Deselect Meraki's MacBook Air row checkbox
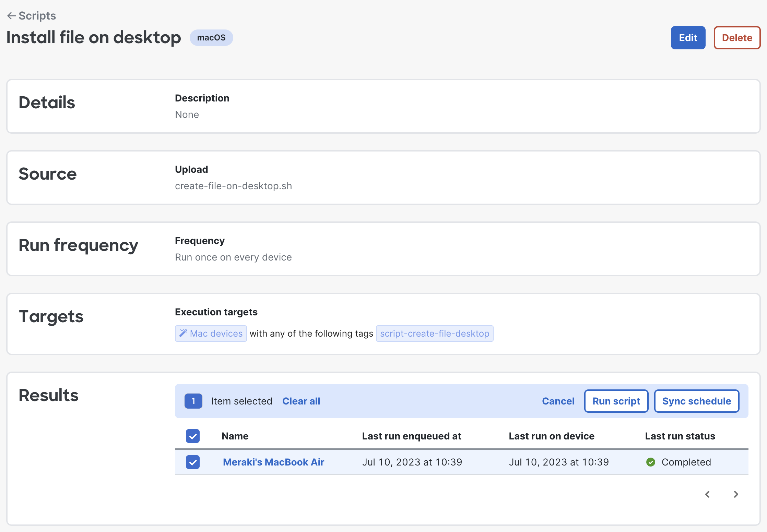The image size is (767, 532). (193, 462)
